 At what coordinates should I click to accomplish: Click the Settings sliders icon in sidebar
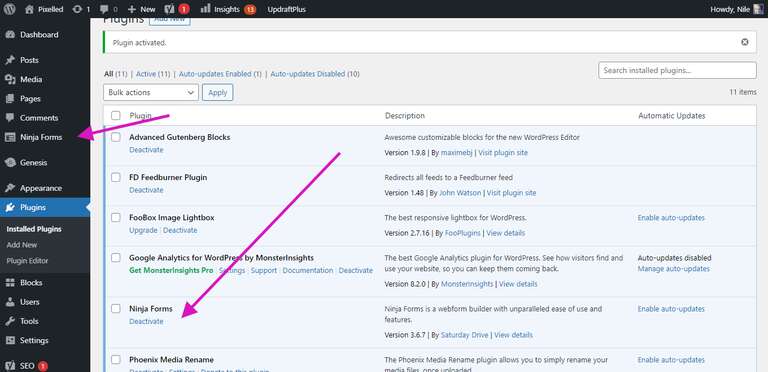[x=10, y=341]
